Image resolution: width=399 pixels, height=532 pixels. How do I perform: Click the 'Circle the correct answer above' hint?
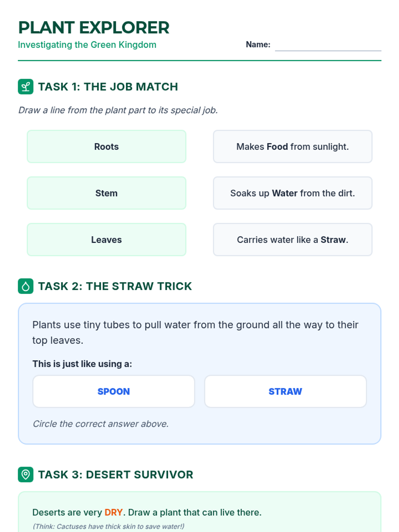click(x=101, y=424)
